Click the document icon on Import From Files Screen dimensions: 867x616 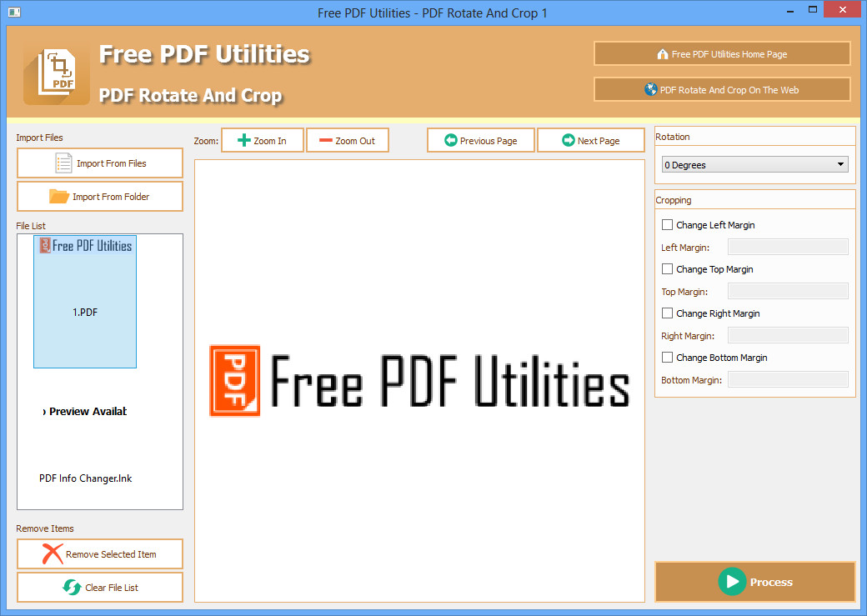tap(63, 163)
